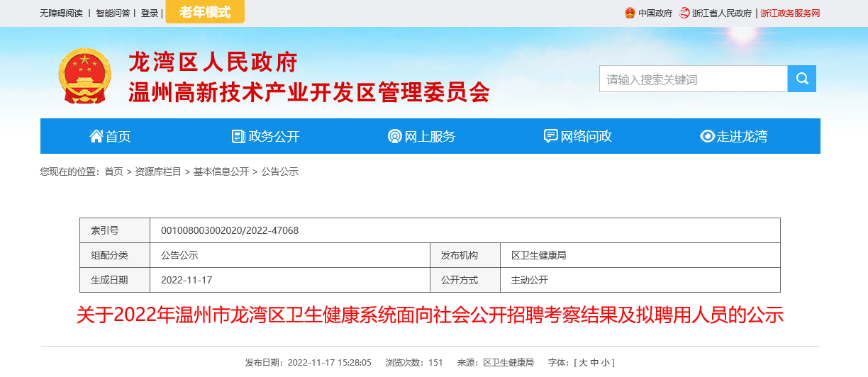Set font size to 大
This screenshot has height=377, width=868.
click(x=583, y=362)
